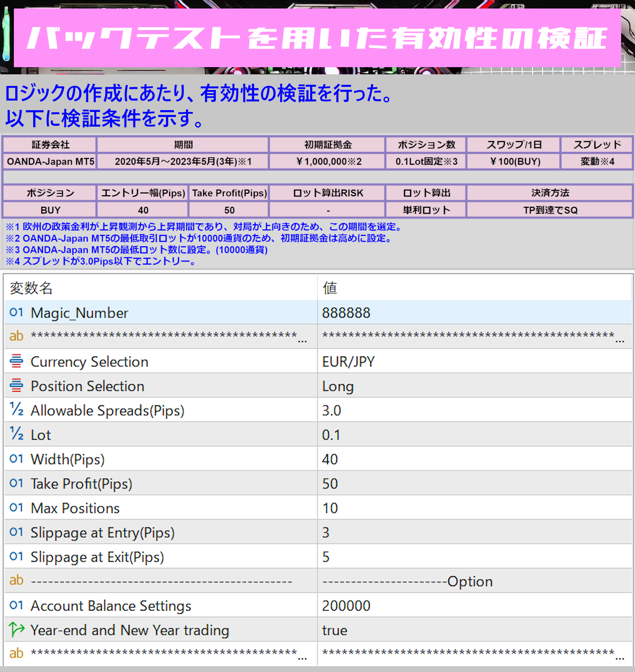Edit the Account Balance Settings value 200000
Viewport: 635px width, 672px height.
tap(346, 606)
